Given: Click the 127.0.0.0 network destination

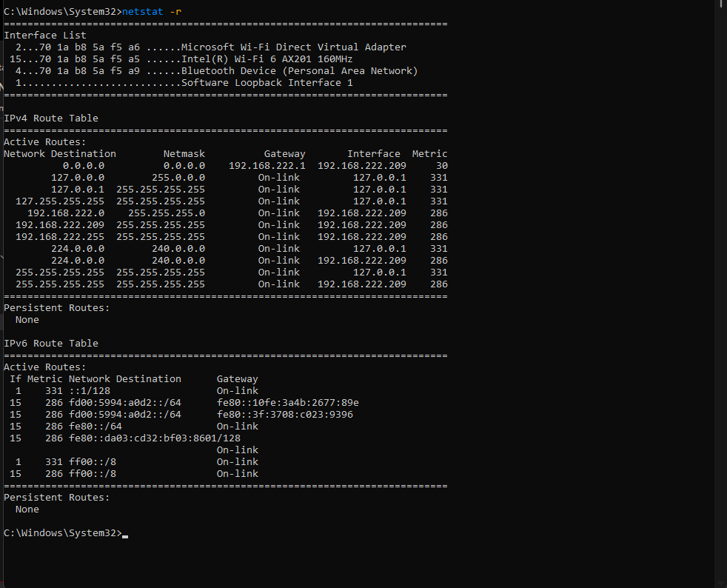Looking at the screenshot, I should pos(78,178).
